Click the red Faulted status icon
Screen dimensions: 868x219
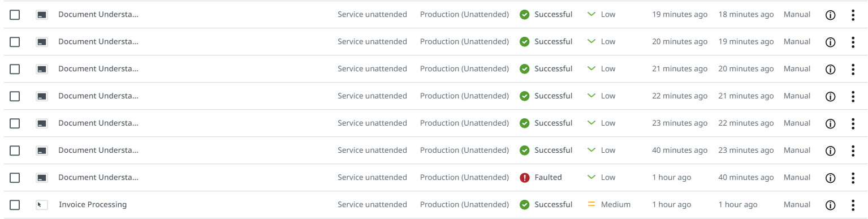click(525, 178)
